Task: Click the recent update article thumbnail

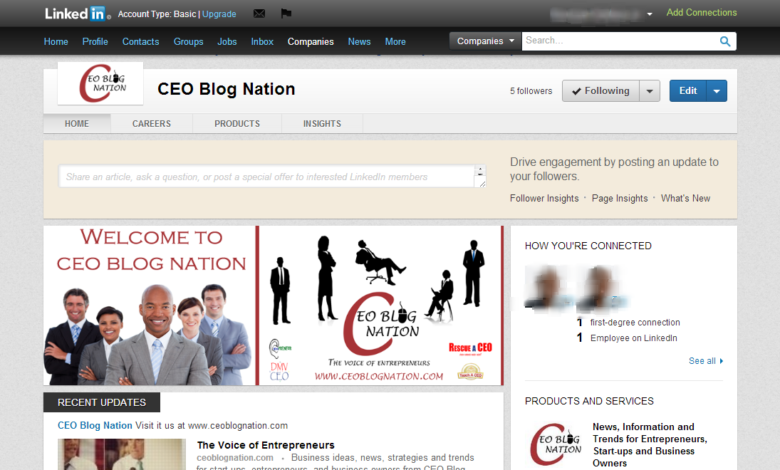Action: pos(122,454)
